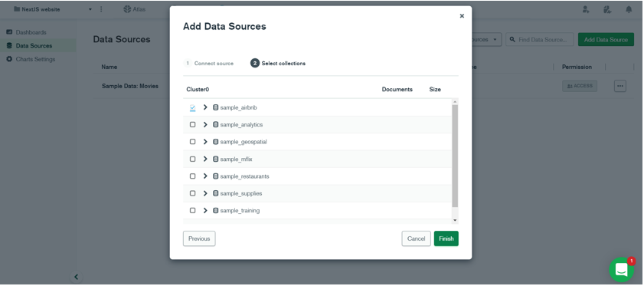
Task: Click the Add Data Source button behind dialog
Action: point(606,40)
